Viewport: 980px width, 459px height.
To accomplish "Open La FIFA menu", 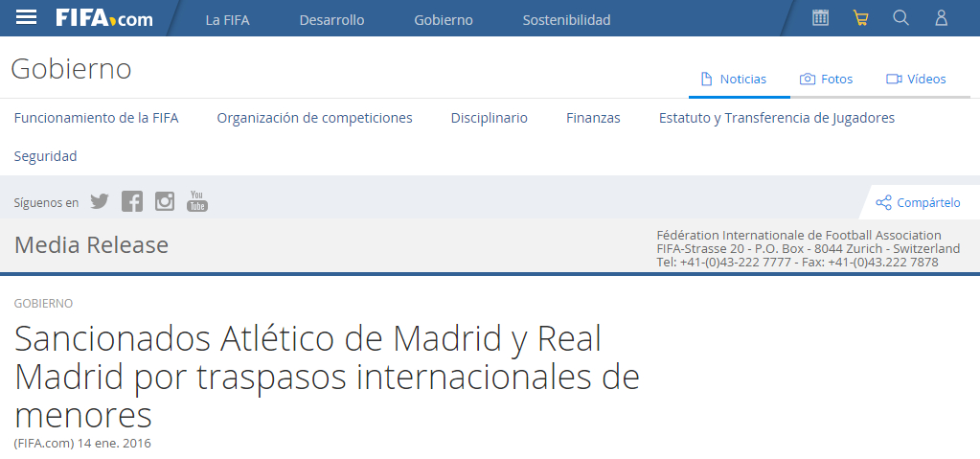I will click(227, 20).
